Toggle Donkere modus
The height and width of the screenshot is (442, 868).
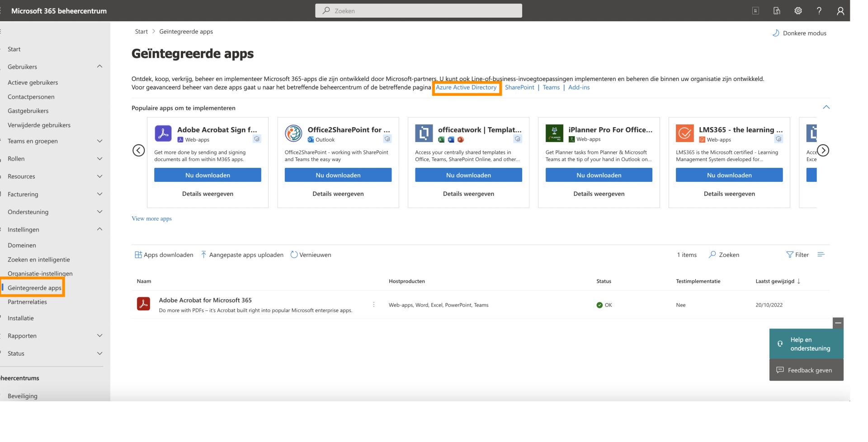(799, 33)
